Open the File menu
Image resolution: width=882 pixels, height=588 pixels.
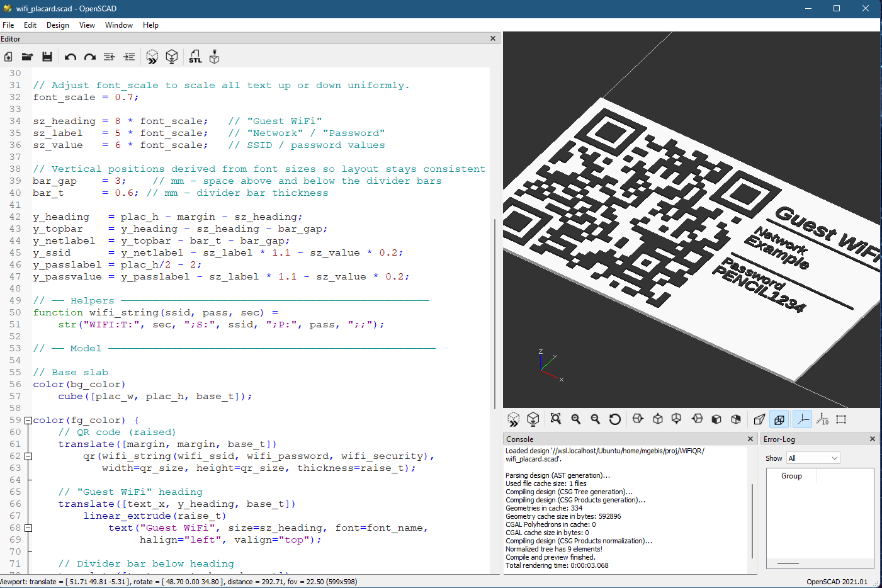[8, 25]
